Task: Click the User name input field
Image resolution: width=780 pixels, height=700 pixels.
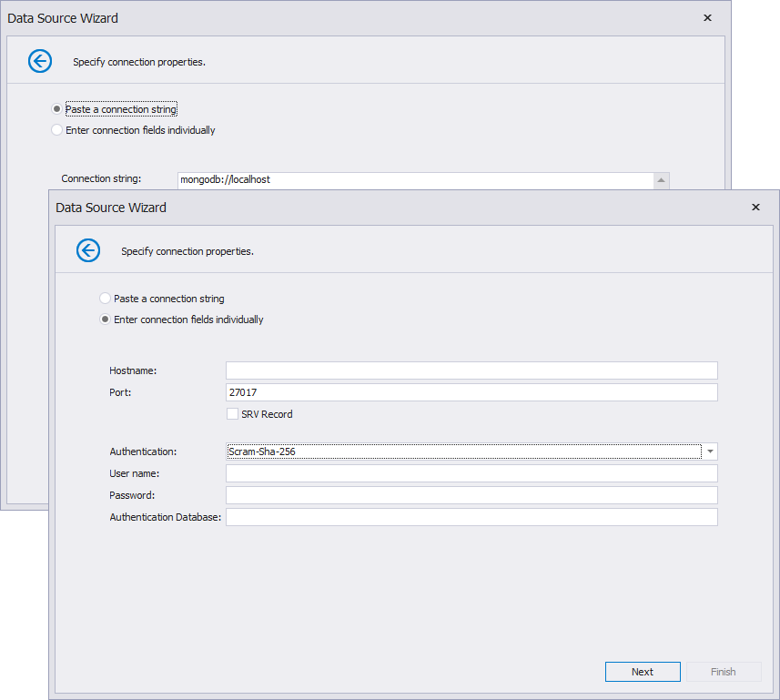Action: point(471,473)
